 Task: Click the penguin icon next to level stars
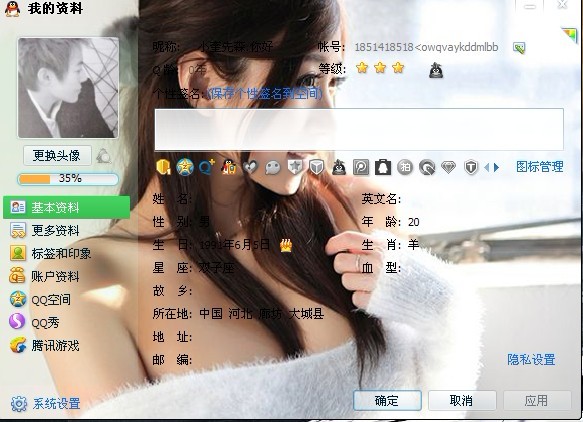pos(436,70)
